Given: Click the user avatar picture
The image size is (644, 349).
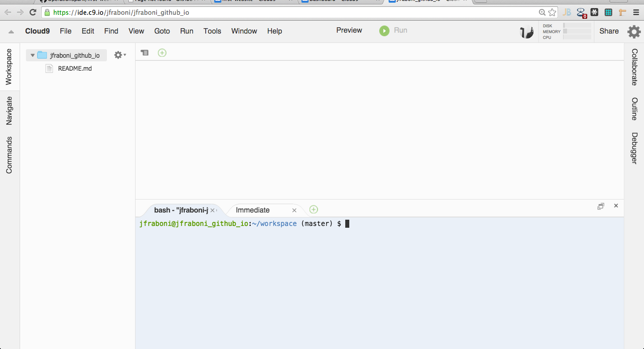Looking at the screenshot, I should (527, 32).
